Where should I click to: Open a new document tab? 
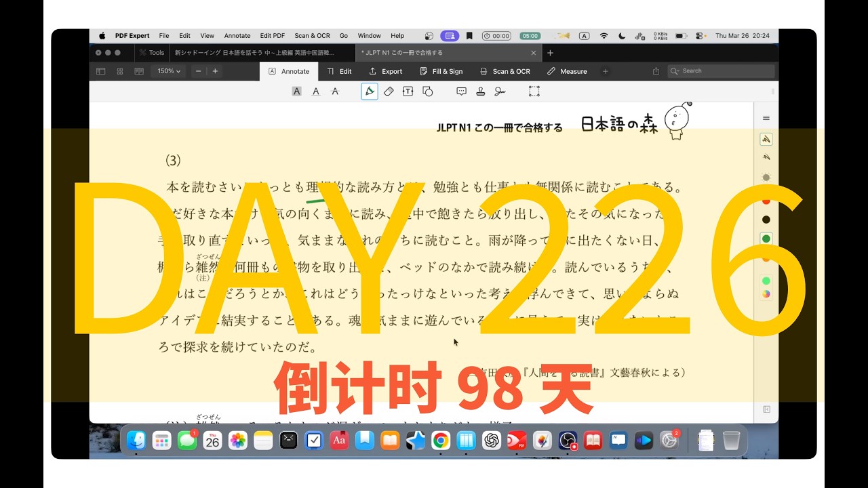coord(550,53)
